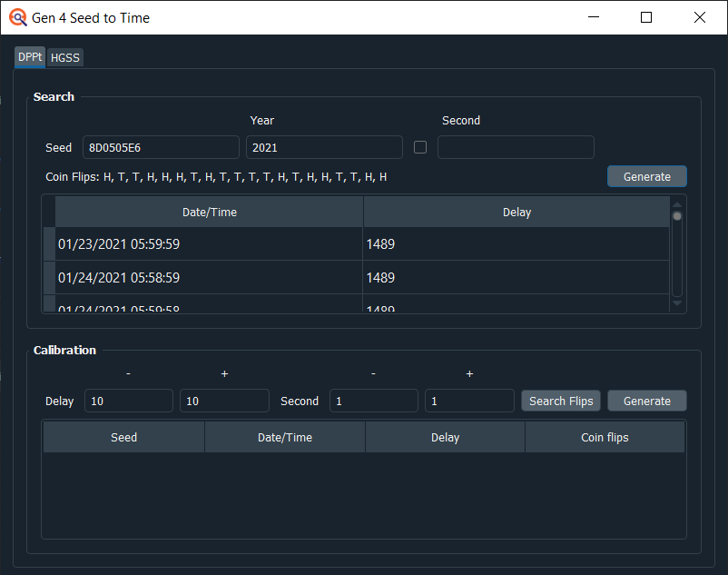Click the Date/Time column header in Calibration table
Screen dimensions: 728x575
click(285, 437)
